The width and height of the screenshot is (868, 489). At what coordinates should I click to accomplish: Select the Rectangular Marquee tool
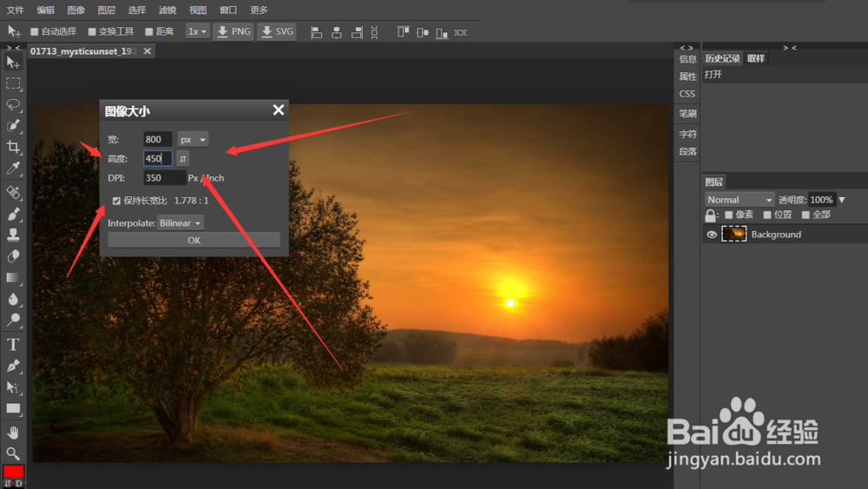(x=13, y=83)
